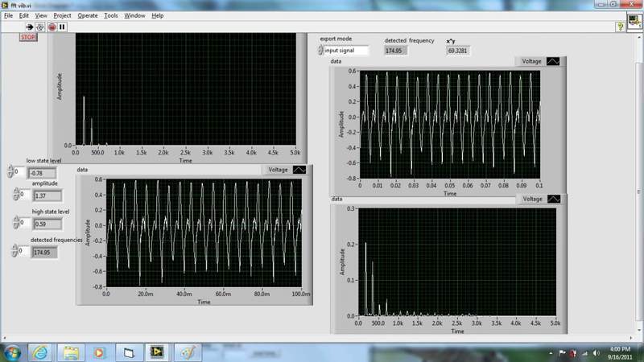644x362 pixels.
Task: Click the Run Continuously icon
Action: [x=40, y=27]
